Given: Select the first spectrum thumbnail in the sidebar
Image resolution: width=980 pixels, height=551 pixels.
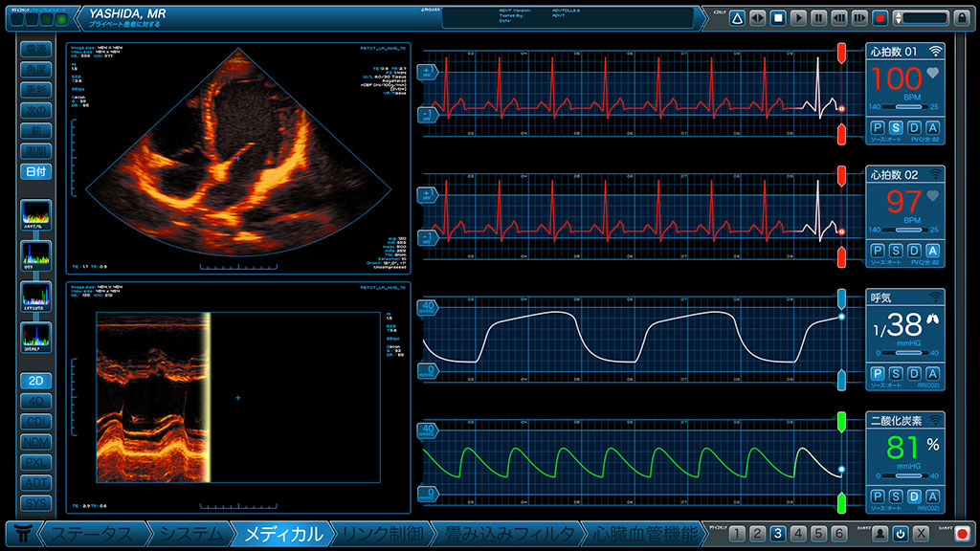Looking at the screenshot, I should tap(36, 215).
